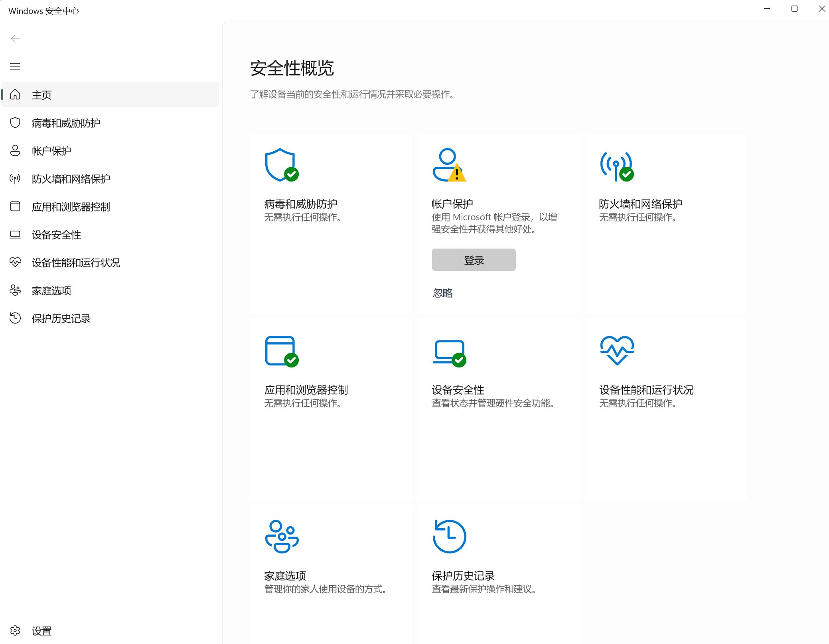Click the 保护历史记录 tile title

pyautogui.click(x=463, y=576)
